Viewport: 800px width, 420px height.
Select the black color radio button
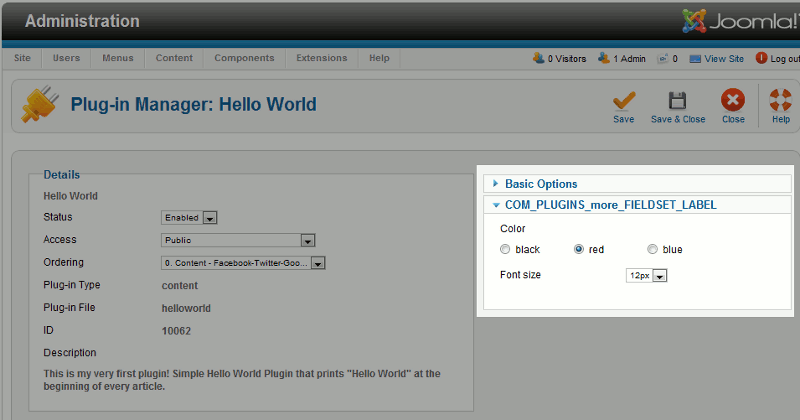[506, 249]
